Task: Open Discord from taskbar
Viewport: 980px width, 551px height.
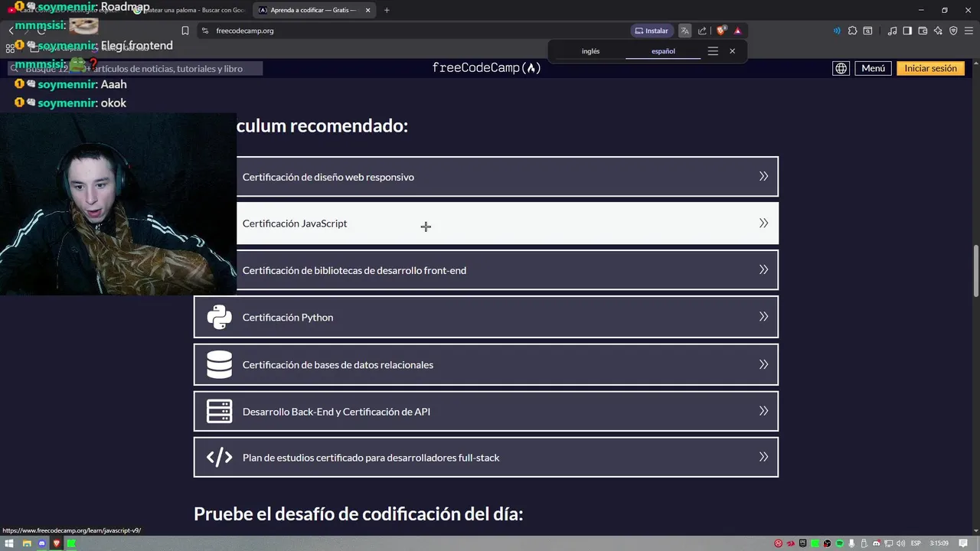Action: (x=41, y=543)
